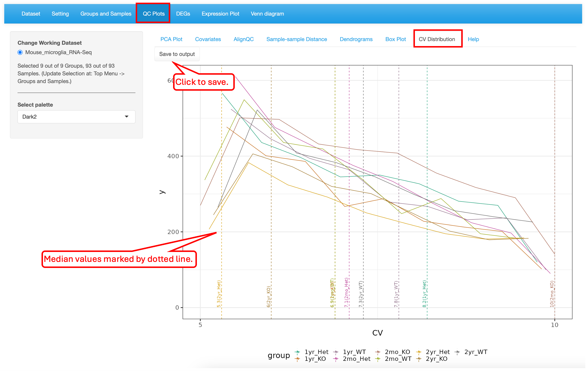Click the palette dropdown arrow
The height and width of the screenshot is (371, 588).
[126, 117]
